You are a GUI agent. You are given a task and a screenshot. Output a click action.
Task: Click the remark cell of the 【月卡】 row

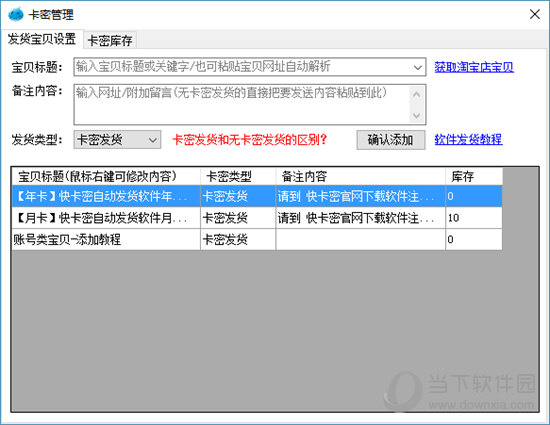[360, 218]
